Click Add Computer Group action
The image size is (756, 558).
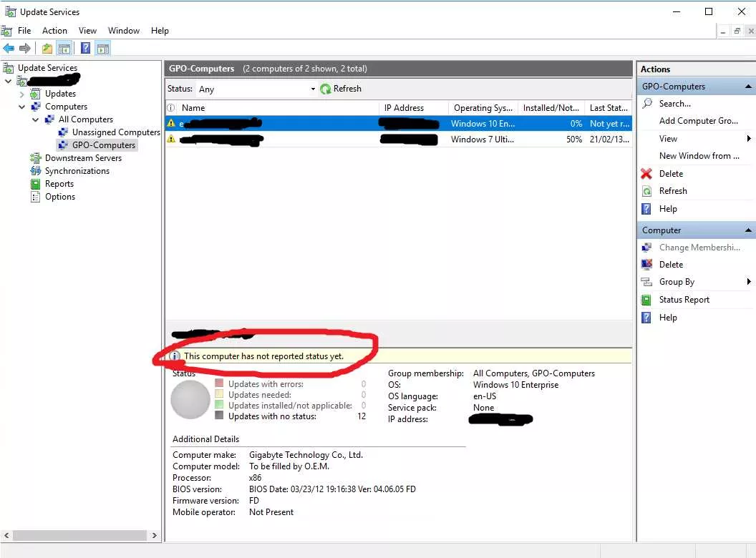698,121
